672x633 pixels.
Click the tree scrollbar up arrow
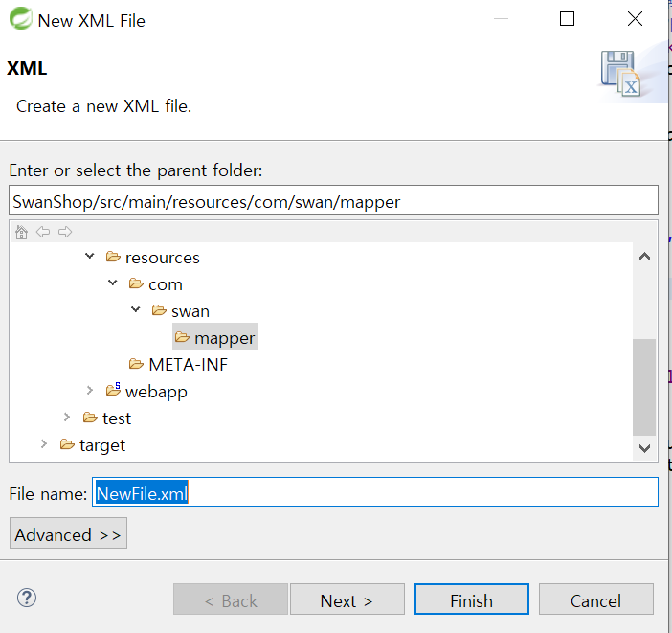(644, 257)
